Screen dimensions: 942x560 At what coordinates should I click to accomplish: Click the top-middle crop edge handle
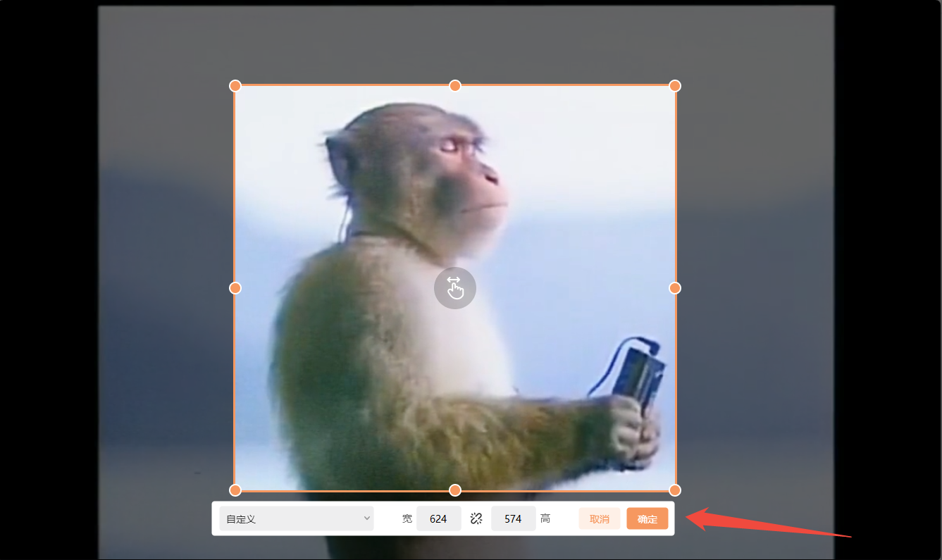pos(455,86)
